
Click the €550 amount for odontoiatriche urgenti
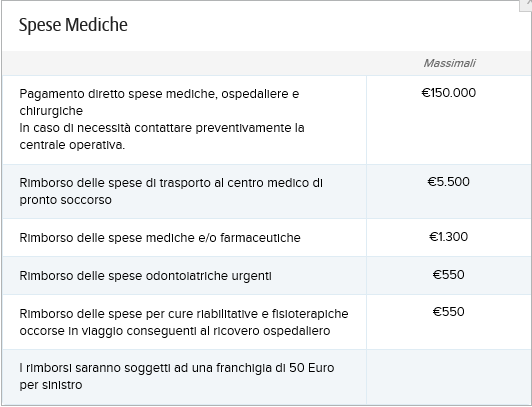click(449, 275)
